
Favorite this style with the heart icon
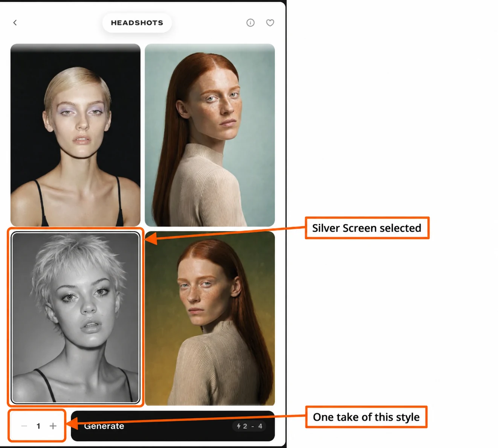(x=270, y=23)
